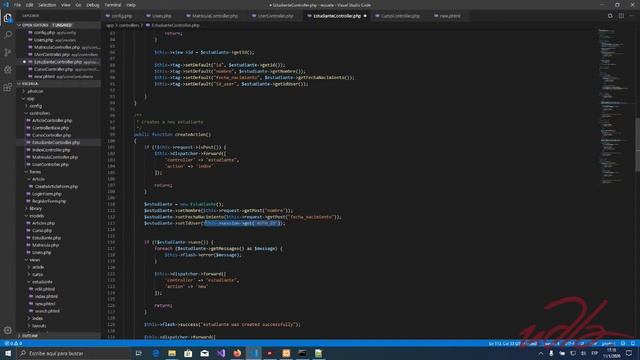Open File Explorer from the taskbar
The image size is (640, 360).
point(172,353)
